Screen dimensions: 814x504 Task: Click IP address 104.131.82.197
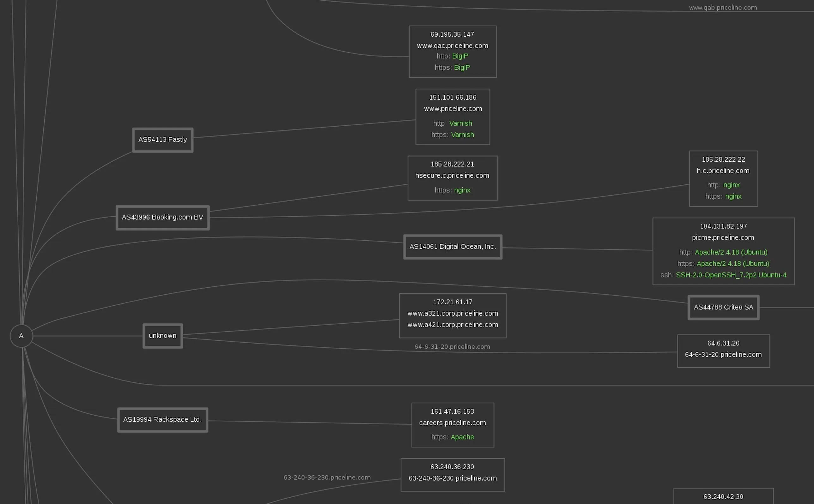pos(723,226)
